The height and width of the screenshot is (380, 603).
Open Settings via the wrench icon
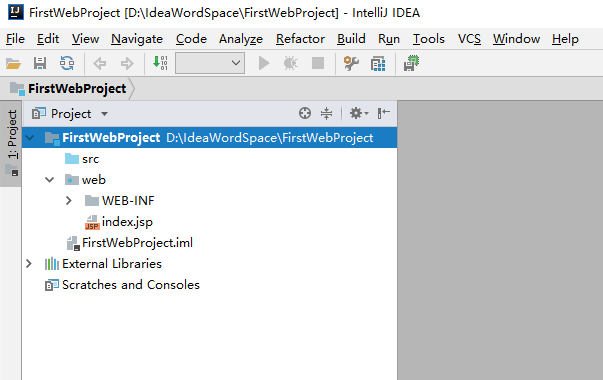(x=351, y=63)
